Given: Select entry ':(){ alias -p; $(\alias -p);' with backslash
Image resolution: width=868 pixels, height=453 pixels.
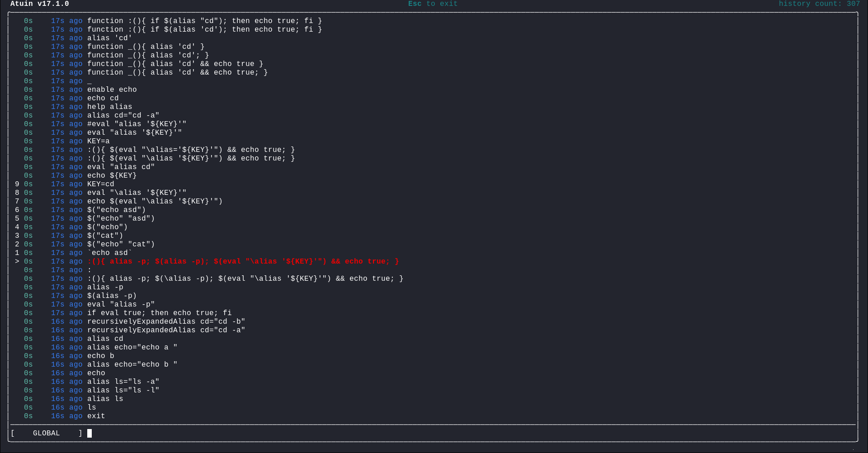Looking at the screenshot, I should 245,278.
